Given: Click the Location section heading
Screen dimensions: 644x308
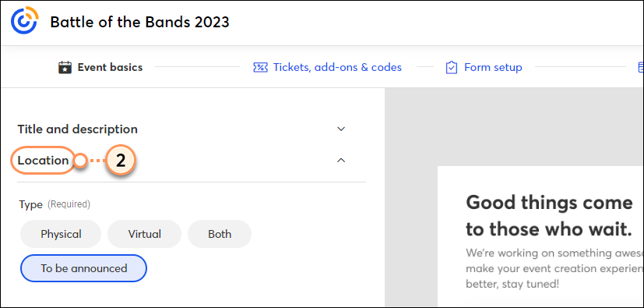Looking at the screenshot, I should pos(43,161).
